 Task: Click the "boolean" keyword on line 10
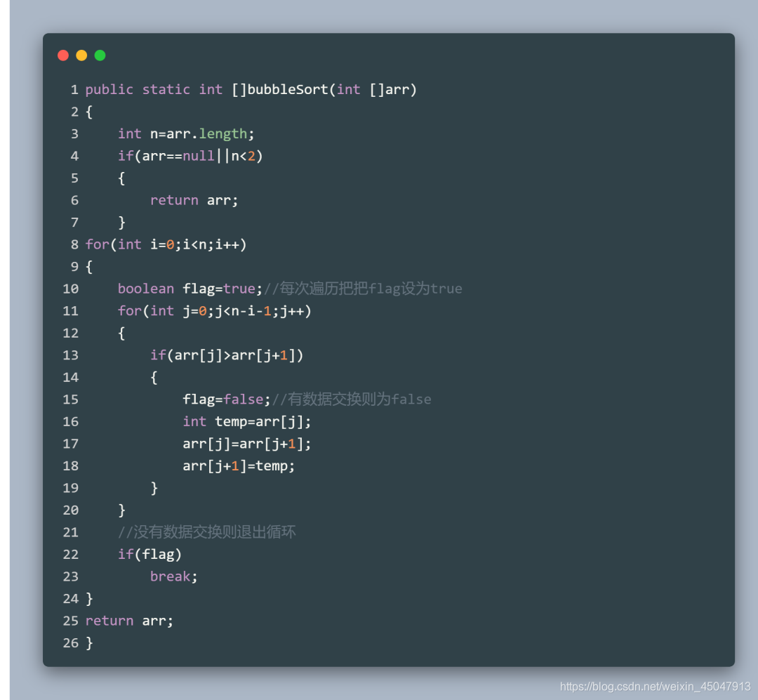coord(145,289)
